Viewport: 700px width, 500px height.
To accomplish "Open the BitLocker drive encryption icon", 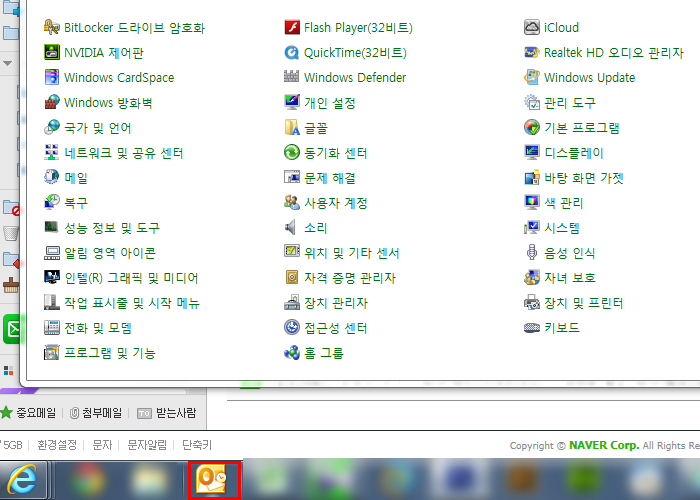I will click(x=52, y=27).
